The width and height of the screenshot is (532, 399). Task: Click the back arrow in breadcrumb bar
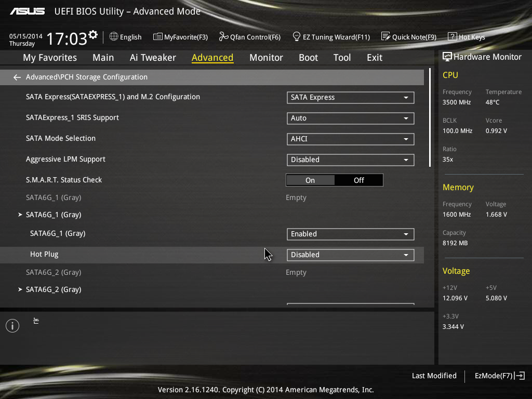point(17,77)
